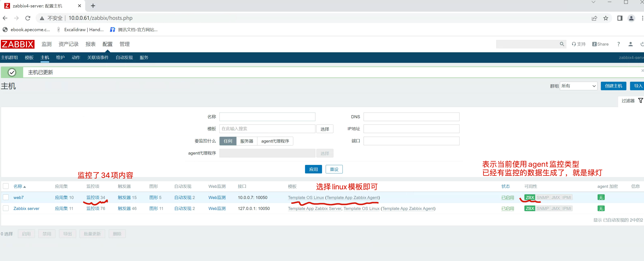
Task: Open the Template OS Linux link for web7
Action: pyautogui.click(x=306, y=198)
